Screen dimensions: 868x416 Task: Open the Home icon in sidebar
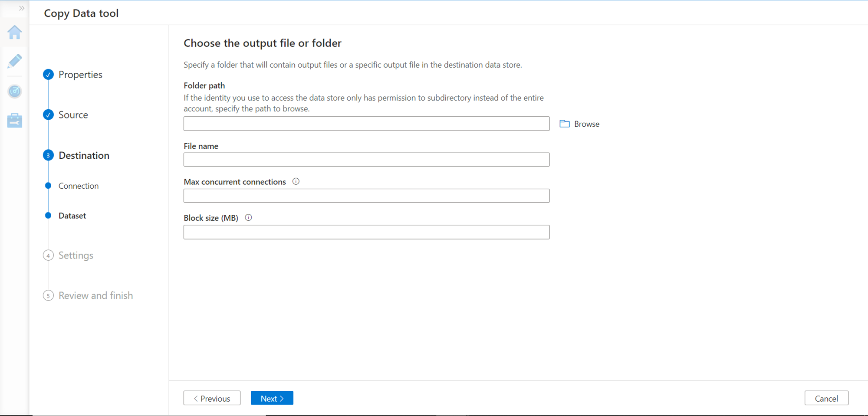click(x=15, y=33)
